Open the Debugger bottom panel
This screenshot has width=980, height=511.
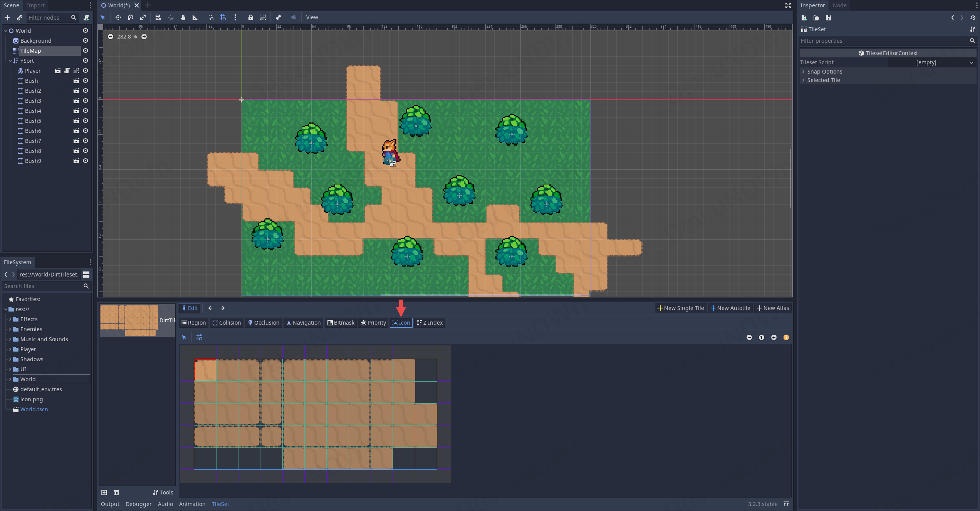click(x=138, y=504)
